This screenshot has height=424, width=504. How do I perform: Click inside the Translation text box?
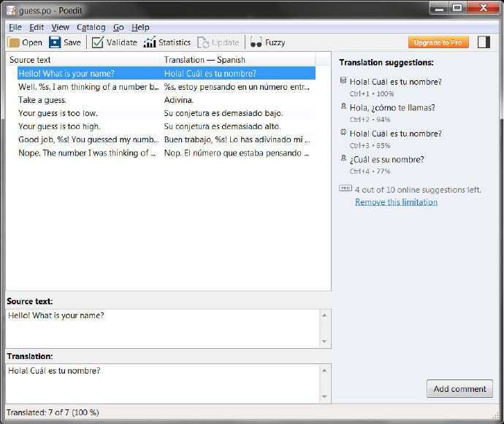click(x=162, y=384)
